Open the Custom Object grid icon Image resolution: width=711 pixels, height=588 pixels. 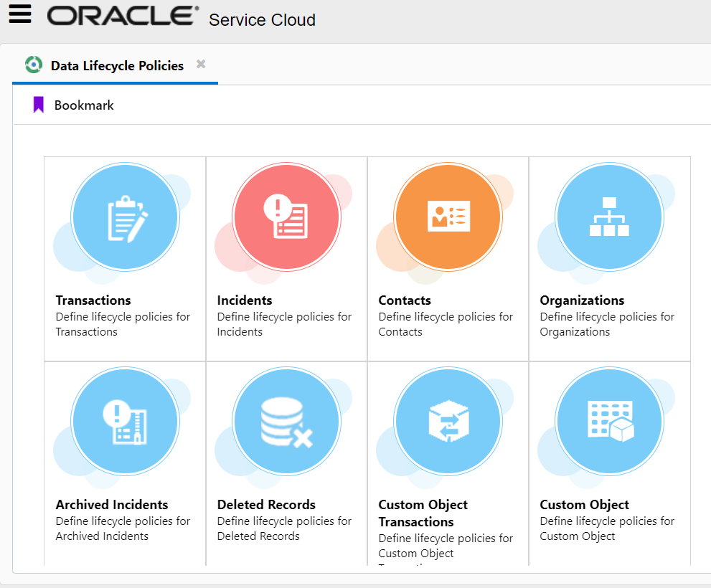pos(609,422)
